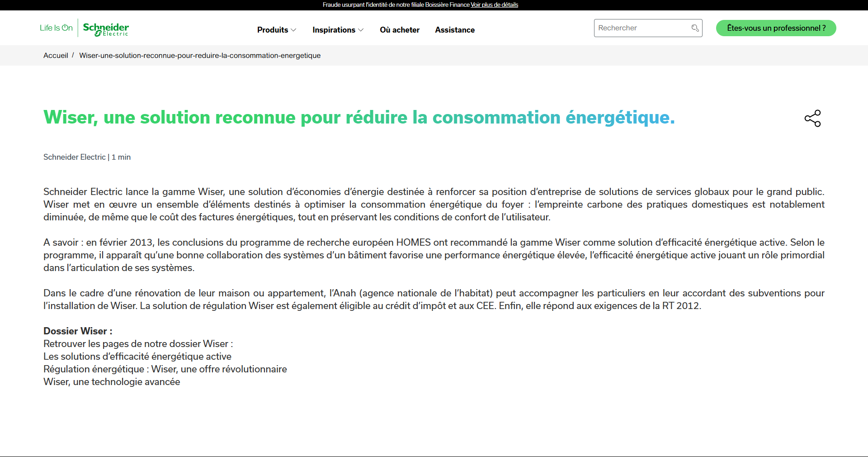Expand the chevron next to Produits

point(293,30)
